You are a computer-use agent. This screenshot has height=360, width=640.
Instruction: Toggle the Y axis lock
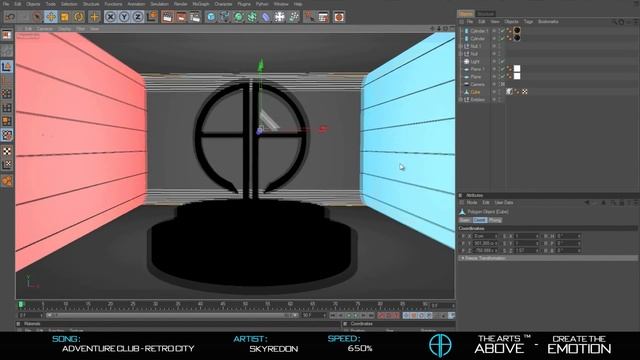[x=124, y=17]
